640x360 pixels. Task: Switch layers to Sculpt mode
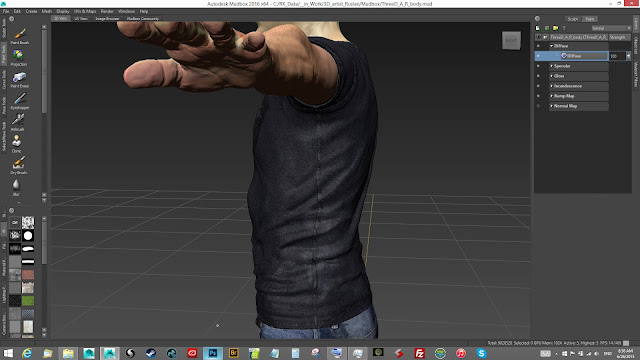(573, 19)
